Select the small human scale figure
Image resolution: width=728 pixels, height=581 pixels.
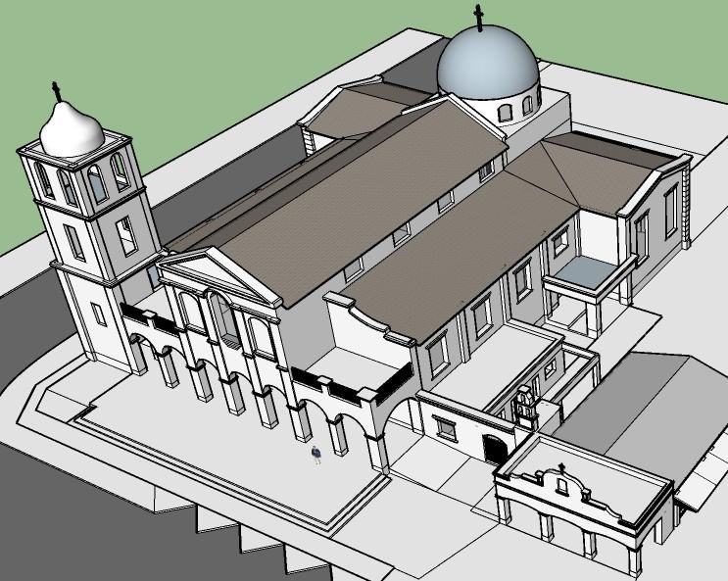(316, 455)
